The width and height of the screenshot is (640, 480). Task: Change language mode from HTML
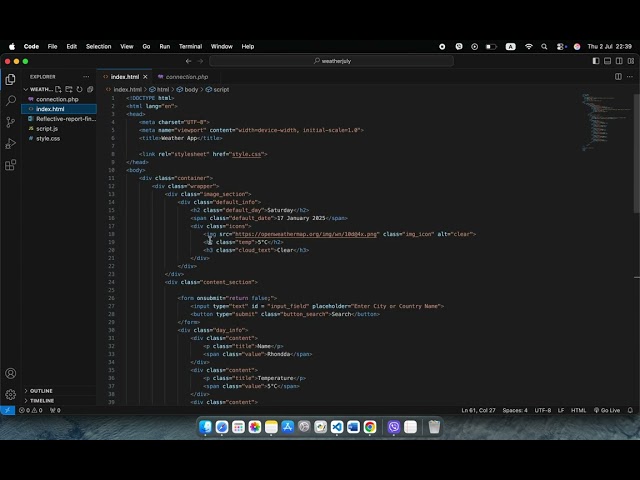(578, 410)
